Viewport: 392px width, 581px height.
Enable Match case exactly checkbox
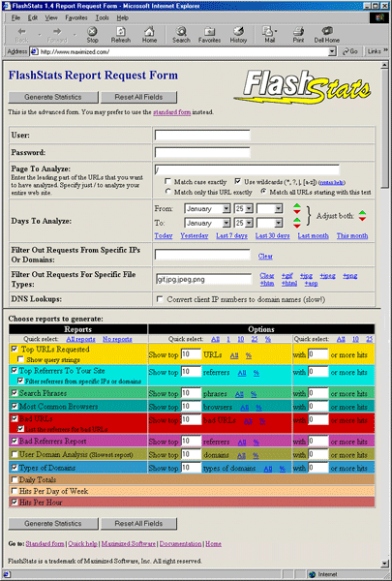(167, 181)
